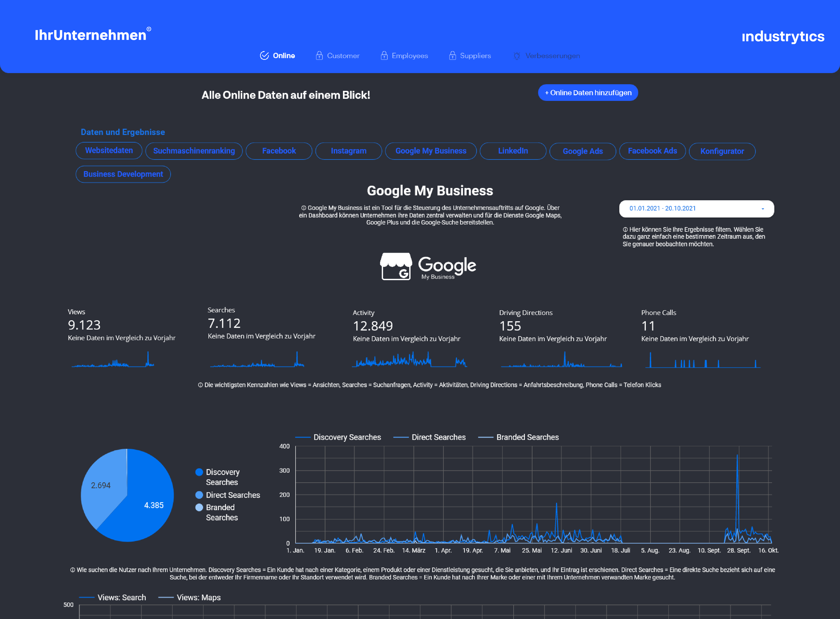Screen dimensions: 840x619
Task: Click the Google My Business storefront logo
Action: 396,266
